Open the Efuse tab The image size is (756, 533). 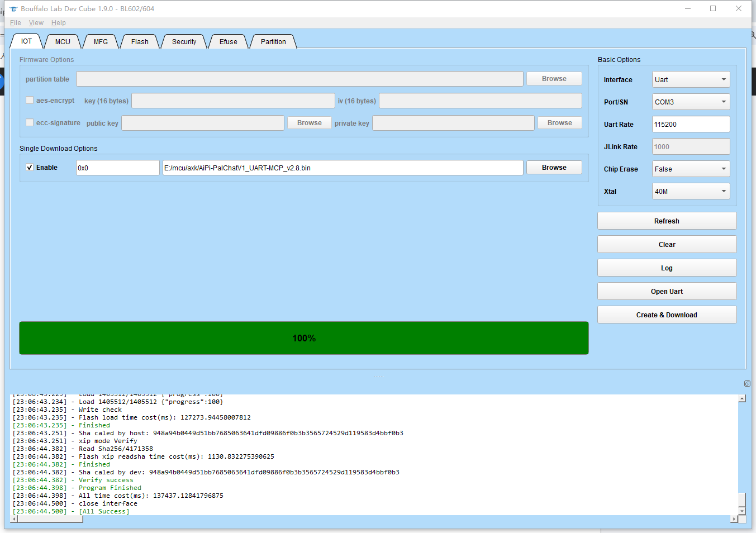tap(228, 42)
